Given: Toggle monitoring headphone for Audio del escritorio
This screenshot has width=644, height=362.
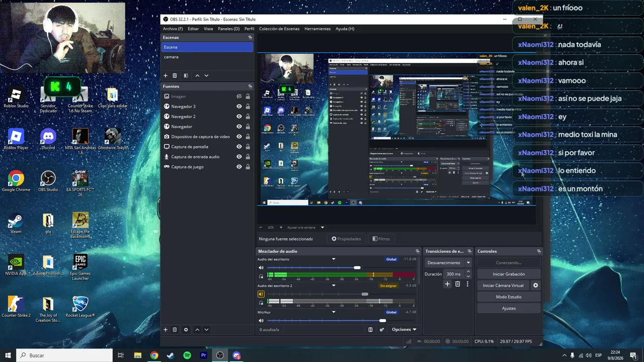Looking at the screenshot, I should pyautogui.click(x=261, y=276).
